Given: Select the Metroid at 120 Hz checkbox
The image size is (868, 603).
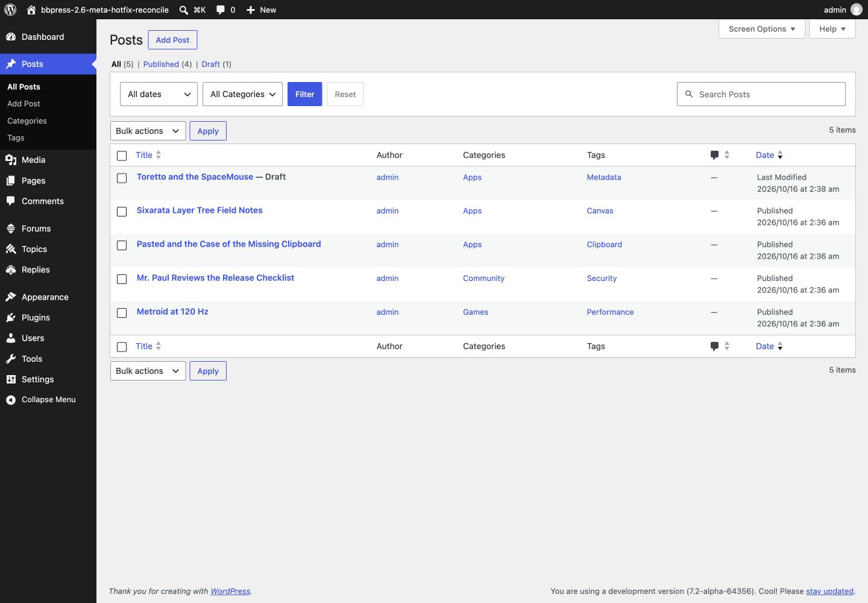Looking at the screenshot, I should click(122, 313).
